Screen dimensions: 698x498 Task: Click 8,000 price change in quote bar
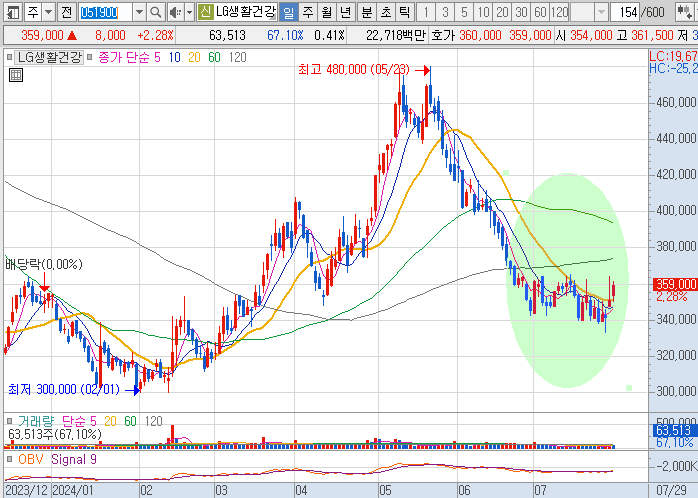110,35
